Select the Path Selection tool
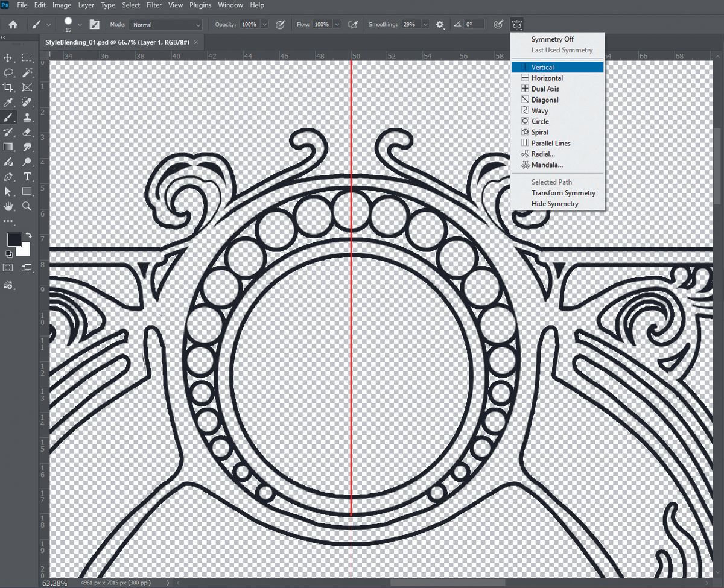This screenshot has height=588, width=724. (8, 191)
